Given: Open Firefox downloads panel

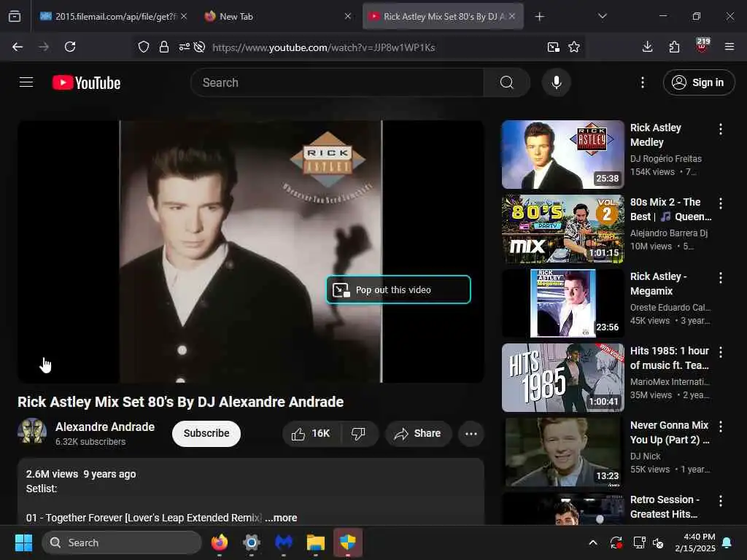Looking at the screenshot, I should click(x=647, y=47).
